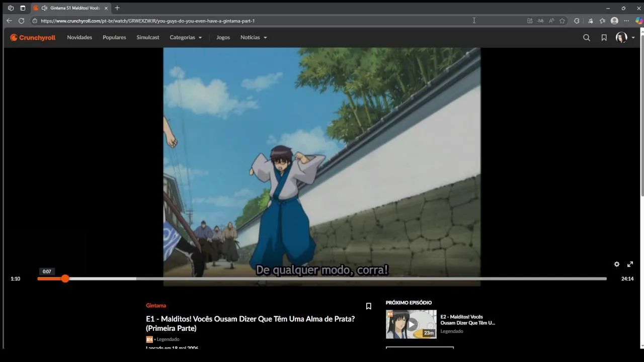644x362 pixels.
Task: Expand account menu arrow beside avatar
Action: 633,38
